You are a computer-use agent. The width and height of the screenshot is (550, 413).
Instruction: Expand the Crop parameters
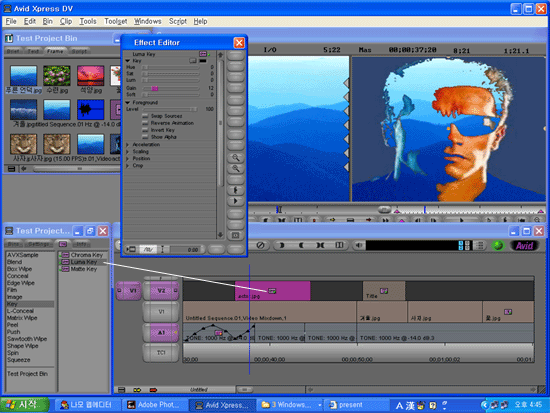[x=128, y=166]
